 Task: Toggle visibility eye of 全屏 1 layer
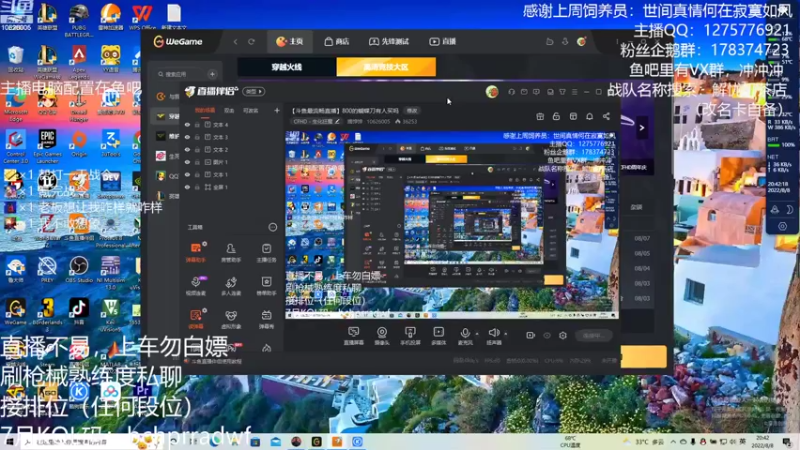coord(187,187)
